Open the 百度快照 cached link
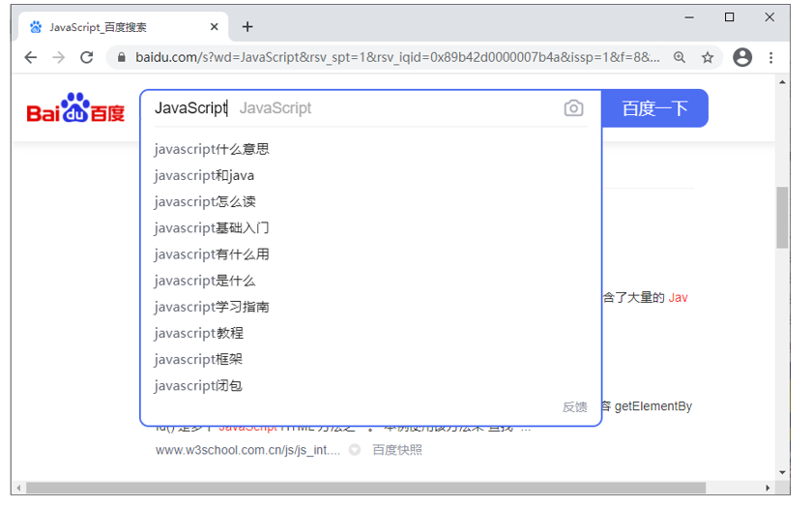 point(397,450)
